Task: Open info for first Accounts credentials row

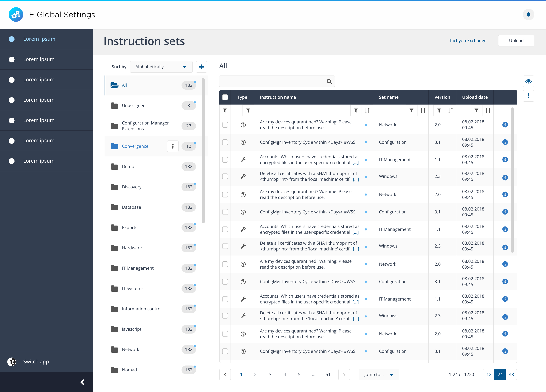Action: click(505, 160)
